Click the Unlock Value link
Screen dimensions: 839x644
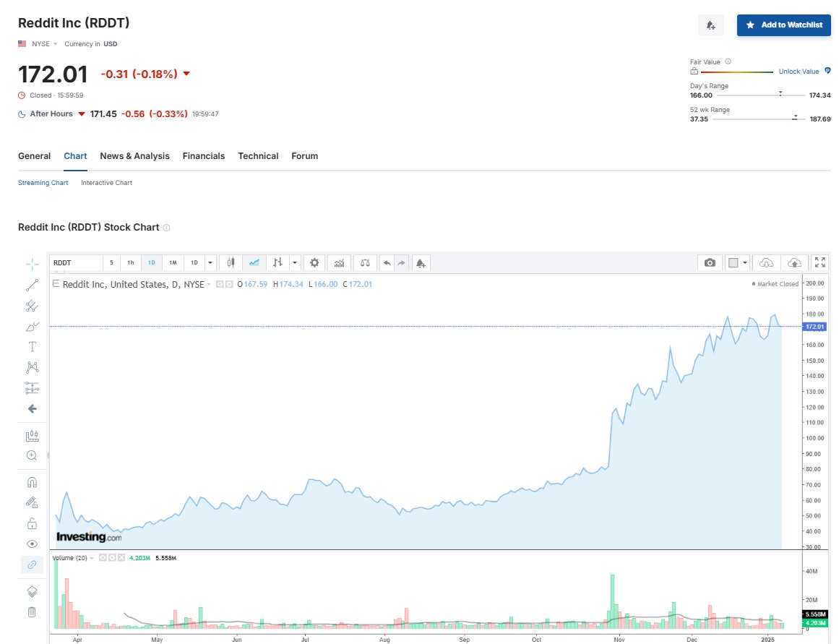[x=799, y=72]
